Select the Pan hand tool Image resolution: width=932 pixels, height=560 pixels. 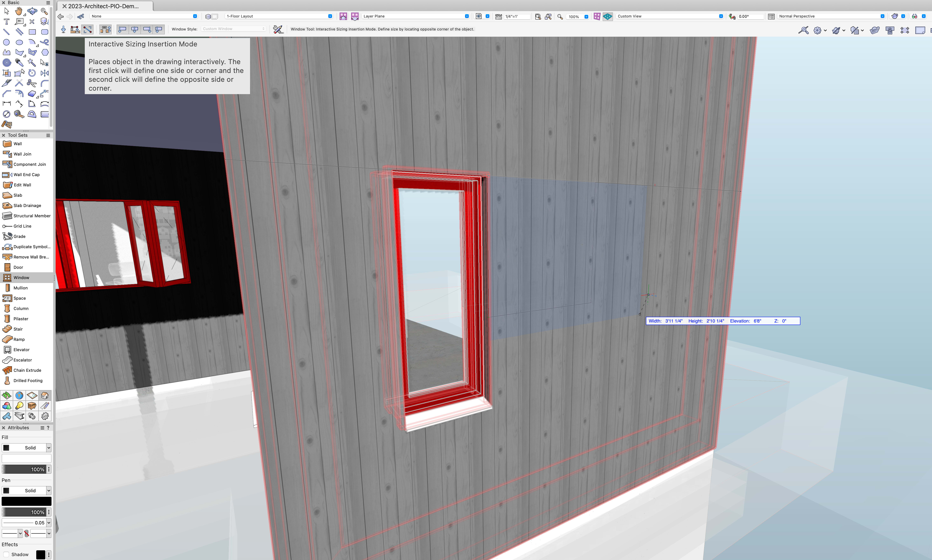[19, 11]
